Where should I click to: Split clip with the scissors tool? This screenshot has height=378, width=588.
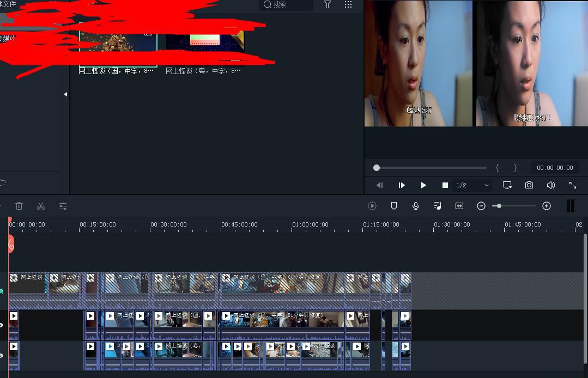point(41,206)
